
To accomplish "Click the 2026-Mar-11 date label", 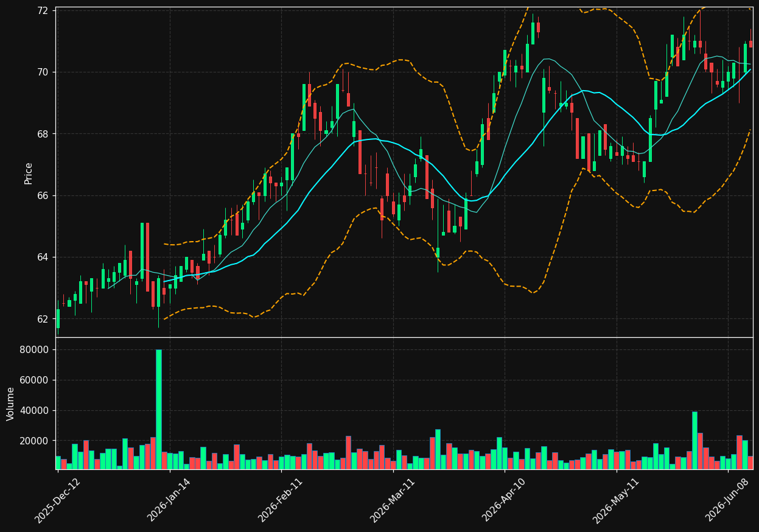I will (392, 500).
